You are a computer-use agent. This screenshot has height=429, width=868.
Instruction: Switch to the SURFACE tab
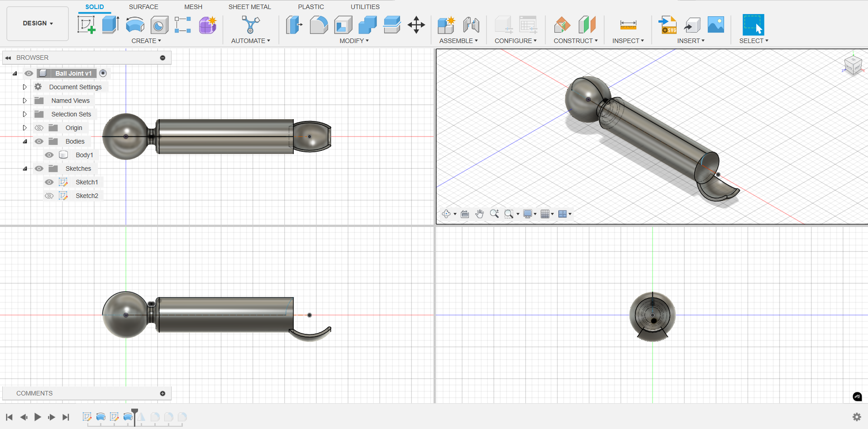(143, 7)
